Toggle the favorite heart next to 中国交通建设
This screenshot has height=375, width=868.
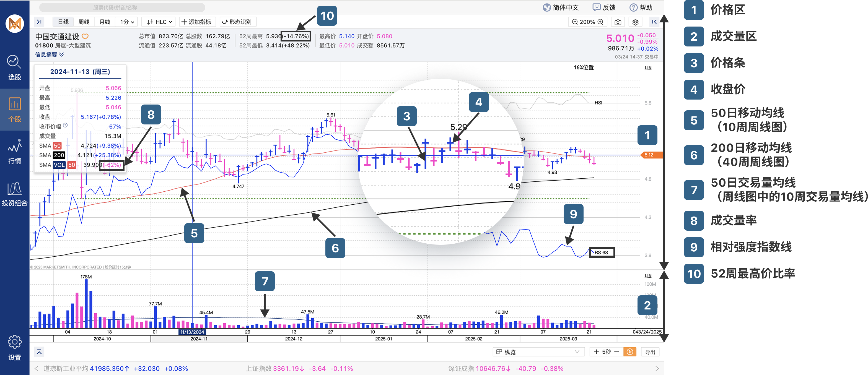pos(85,36)
